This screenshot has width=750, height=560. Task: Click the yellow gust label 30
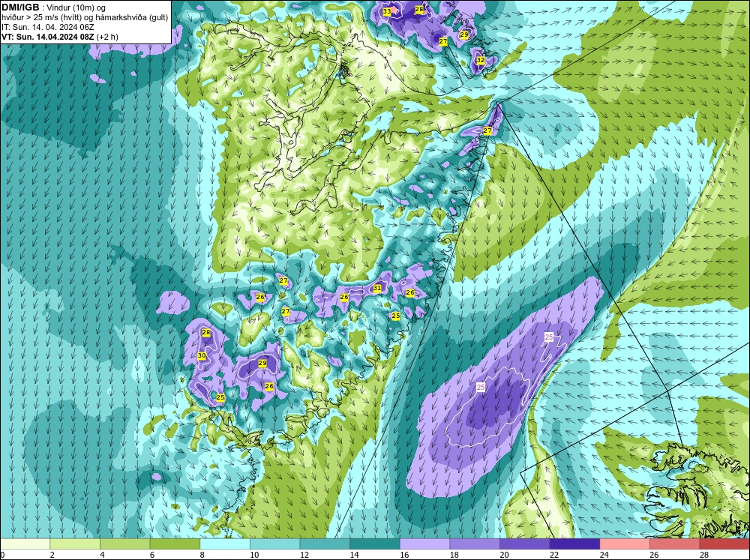[202, 355]
